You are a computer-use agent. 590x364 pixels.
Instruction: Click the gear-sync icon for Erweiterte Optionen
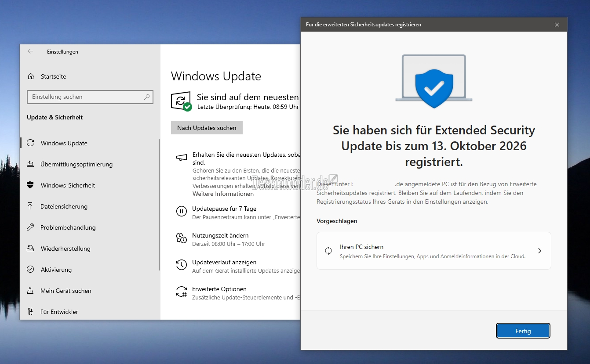181,292
